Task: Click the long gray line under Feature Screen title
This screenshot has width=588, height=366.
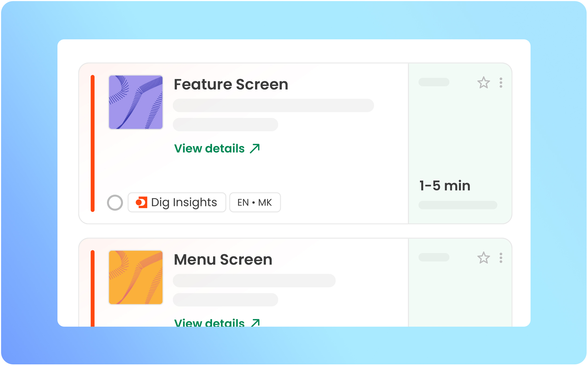Action: tap(273, 105)
